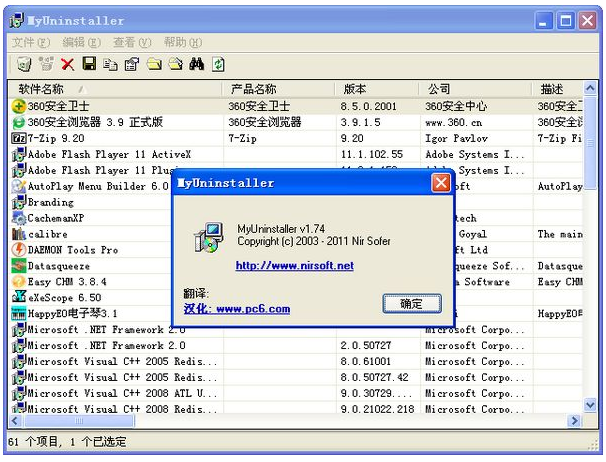Click the horizontal scrollbar left arrow
This screenshot has height=462, width=606.
15,421
